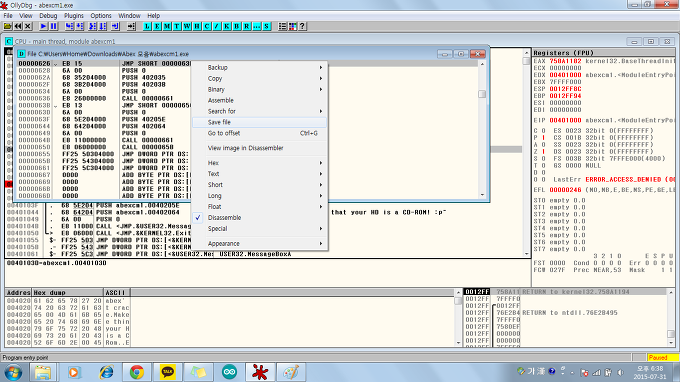Click the Hex dump column header

[x=68, y=293]
